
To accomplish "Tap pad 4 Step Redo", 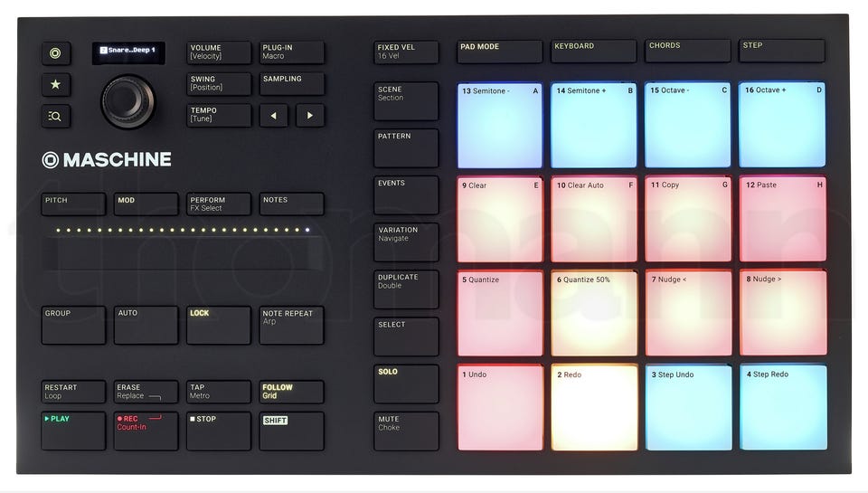I will (784, 407).
